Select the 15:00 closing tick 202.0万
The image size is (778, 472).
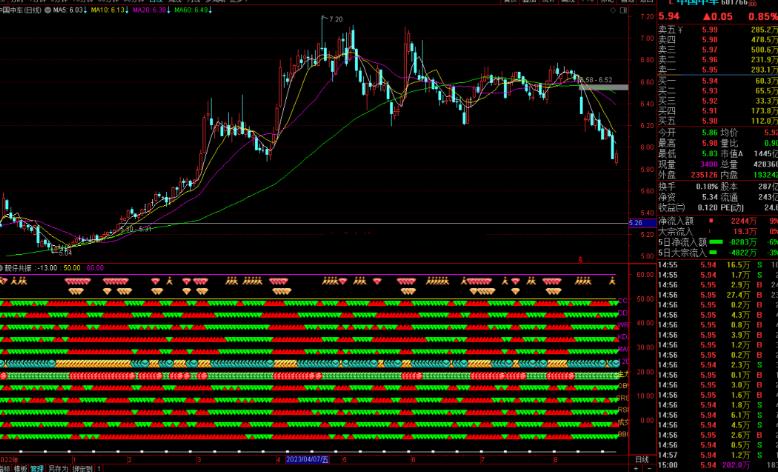[718, 465]
